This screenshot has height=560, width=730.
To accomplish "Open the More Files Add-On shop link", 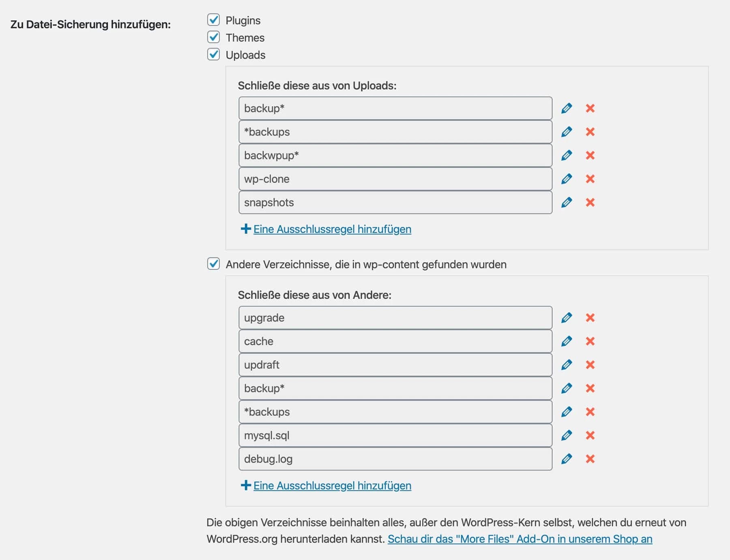I will (x=520, y=539).
